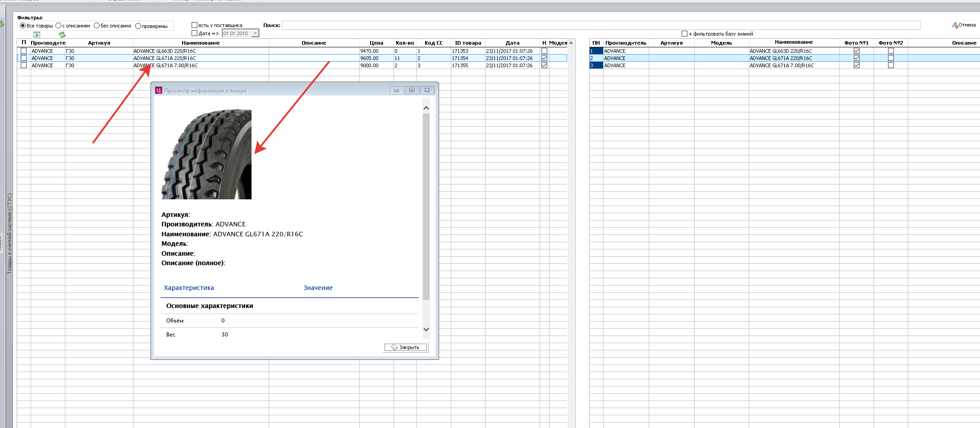Check the П box for GL663D row
The height and width of the screenshot is (428, 980).
(x=24, y=51)
